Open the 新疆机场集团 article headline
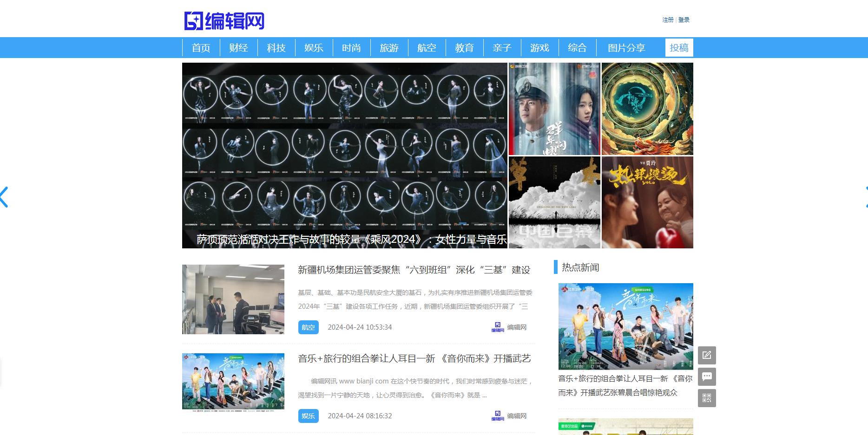 pyautogui.click(x=414, y=270)
